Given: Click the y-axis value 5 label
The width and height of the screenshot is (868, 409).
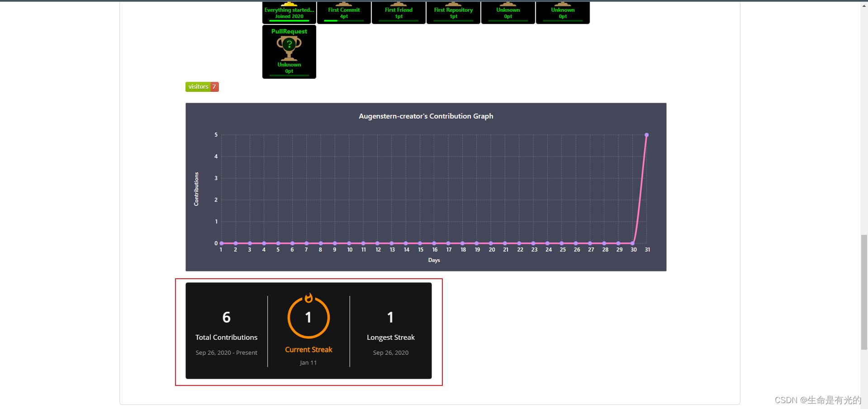Looking at the screenshot, I should point(216,135).
